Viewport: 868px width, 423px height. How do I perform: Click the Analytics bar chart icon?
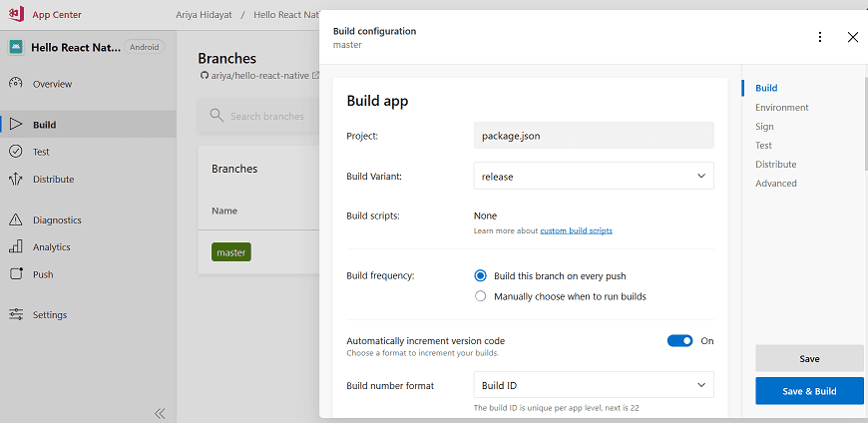(16, 247)
